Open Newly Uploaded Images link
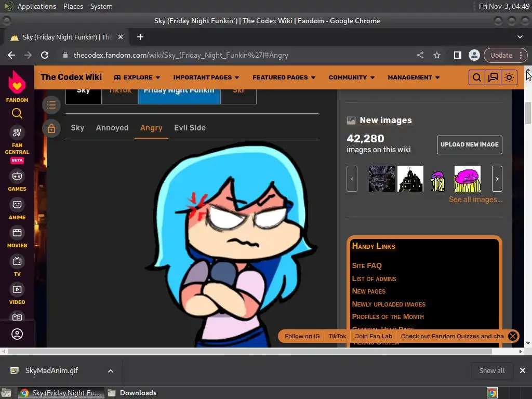Screen dimensions: 532x399 click(389, 304)
